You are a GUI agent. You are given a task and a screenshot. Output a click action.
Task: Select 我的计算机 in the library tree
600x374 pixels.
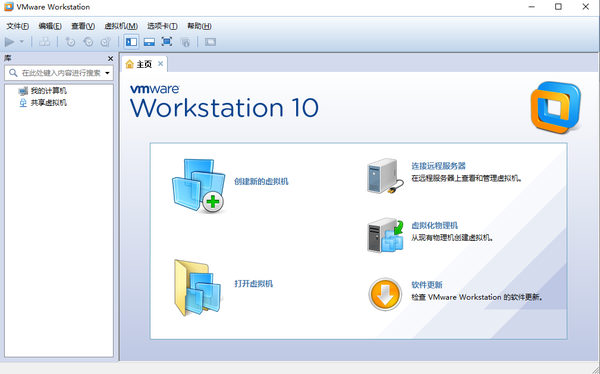[x=49, y=91]
